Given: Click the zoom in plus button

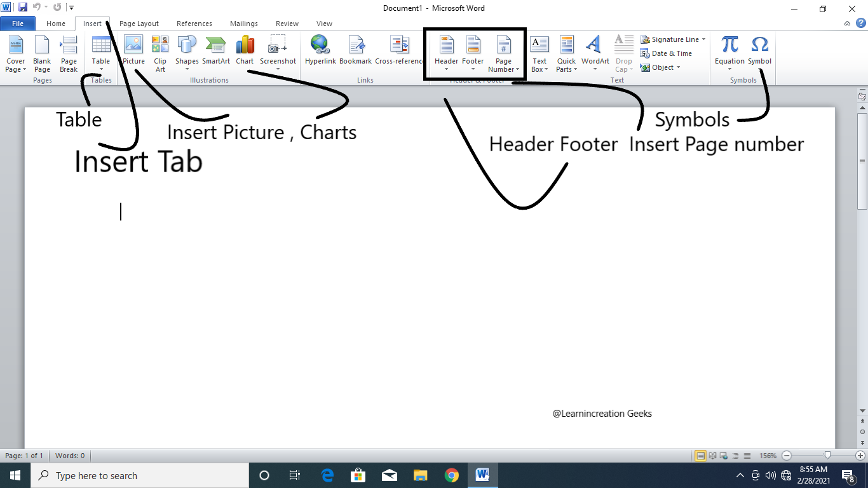Looking at the screenshot, I should coord(860,456).
